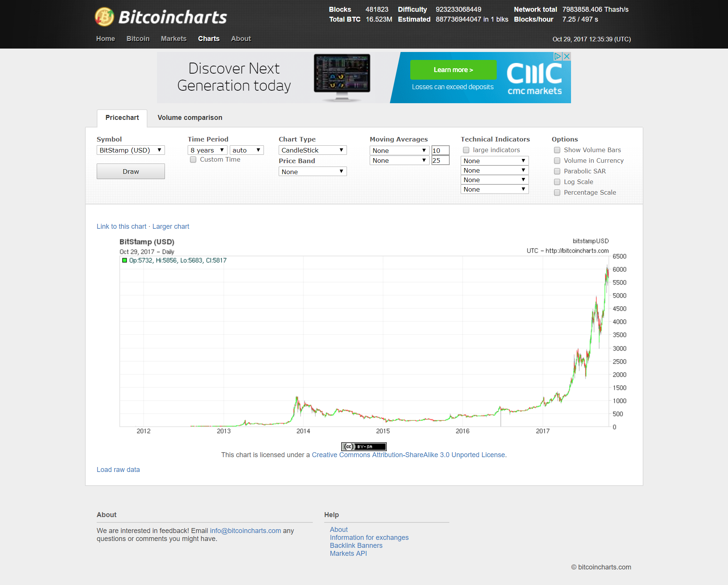Enable the Percentage Scale checkbox
The image size is (728, 585).
point(557,192)
